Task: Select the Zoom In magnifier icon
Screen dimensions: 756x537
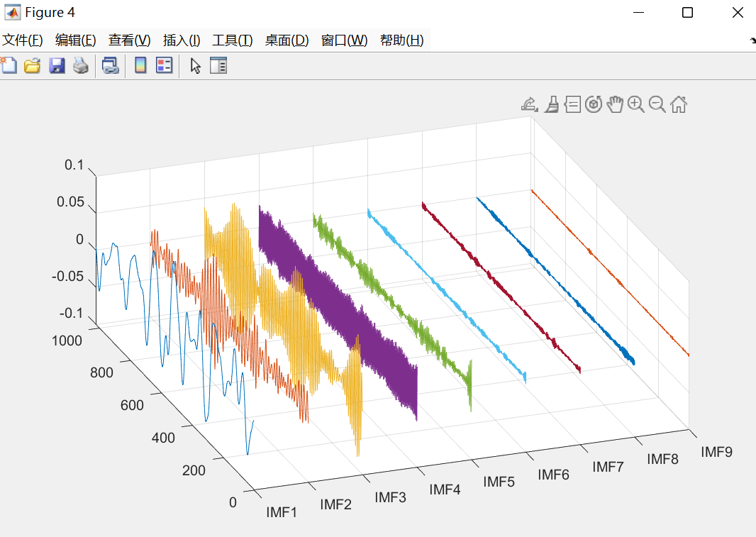Action: pos(635,105)
